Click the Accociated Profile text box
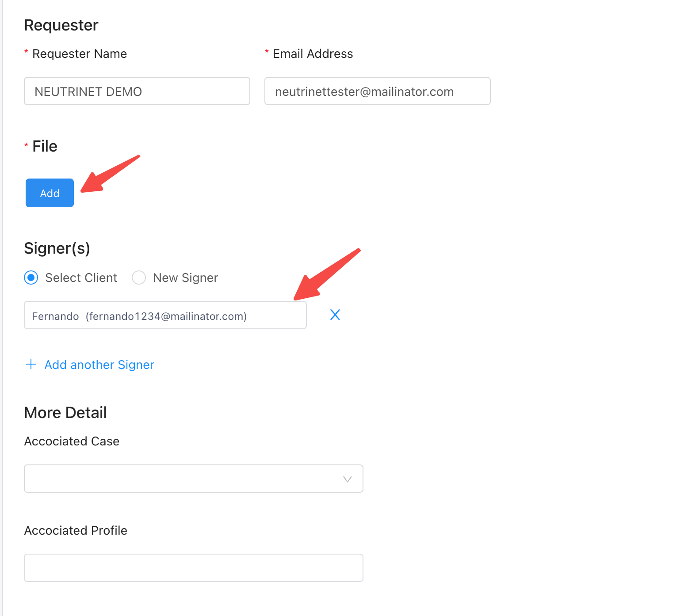This screenshot has height=616, width=688. tap(194, 568)
